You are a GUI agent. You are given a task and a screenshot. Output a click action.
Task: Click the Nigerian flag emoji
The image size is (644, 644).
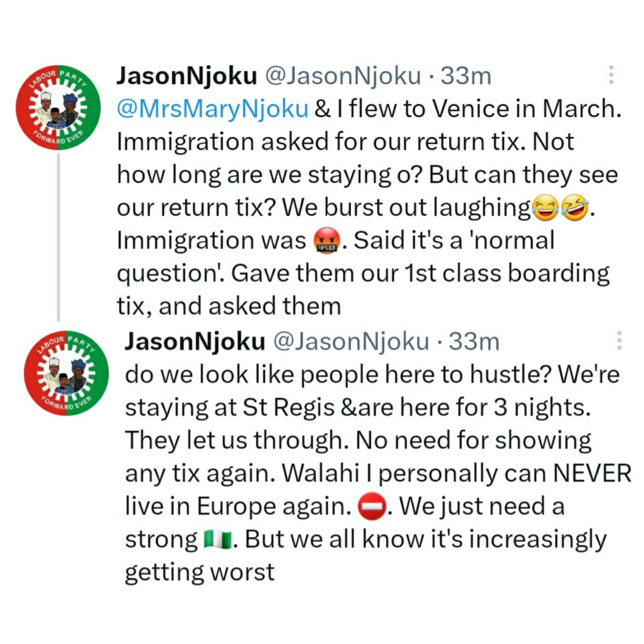click(218, 540)
